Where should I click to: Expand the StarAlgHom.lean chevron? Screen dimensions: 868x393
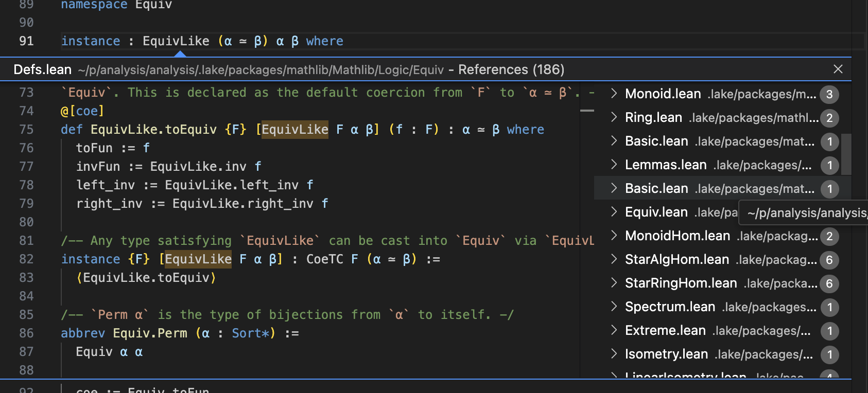pos(614,259)
